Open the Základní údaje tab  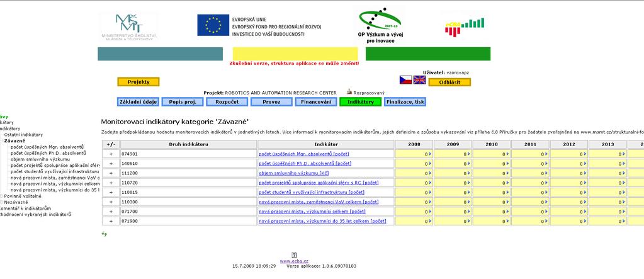click(138, 102)
